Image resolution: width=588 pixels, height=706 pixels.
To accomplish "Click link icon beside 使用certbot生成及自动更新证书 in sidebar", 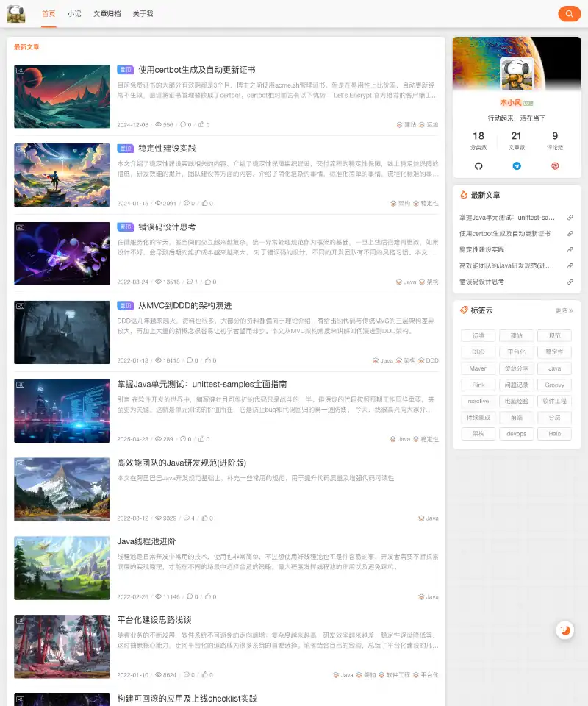I will click(570, 234).
